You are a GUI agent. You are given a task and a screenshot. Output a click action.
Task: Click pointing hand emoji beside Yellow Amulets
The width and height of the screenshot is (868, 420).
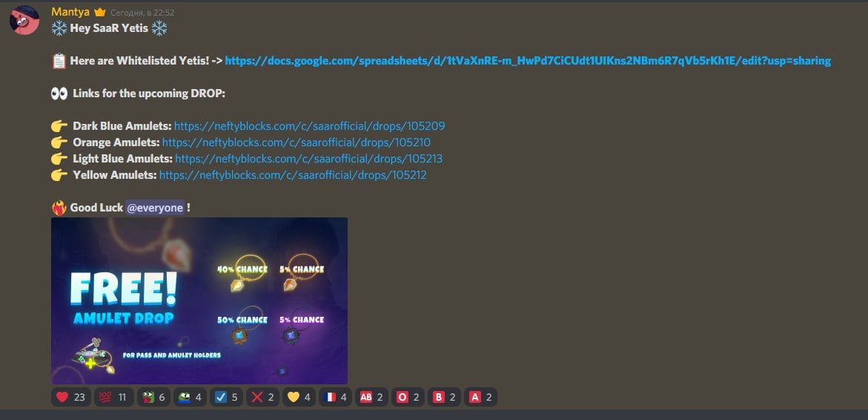tap(59, 175)
